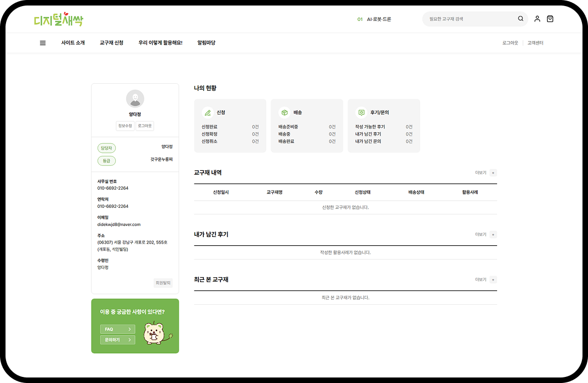The width and height of the screenshot is (588, 383).
Task: Click the 교구재명 column header
Action: [x=274, y=192]
